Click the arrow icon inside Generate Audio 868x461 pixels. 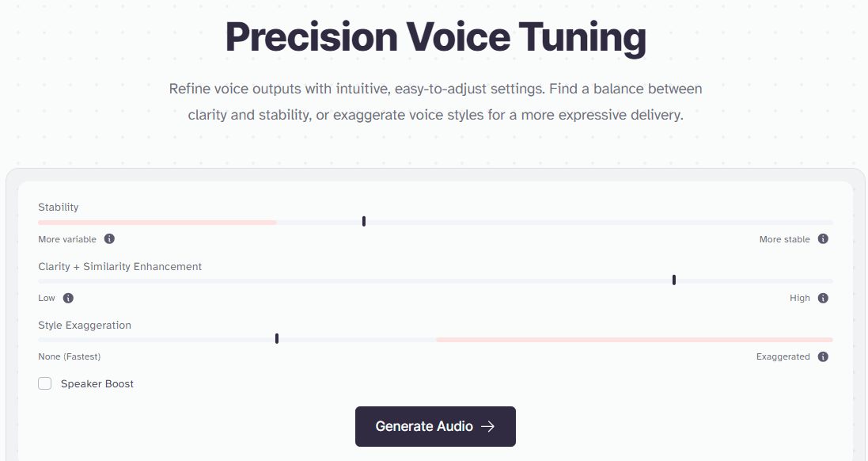pos(488,426)
